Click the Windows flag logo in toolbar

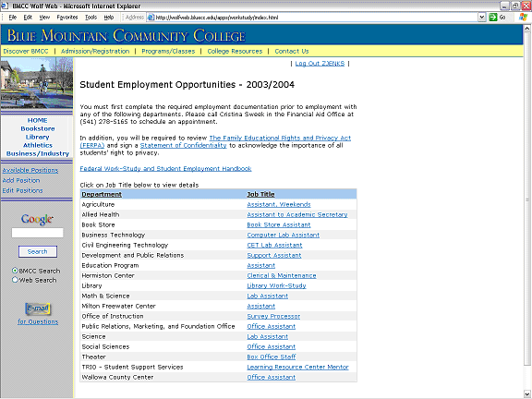[523, 17]
